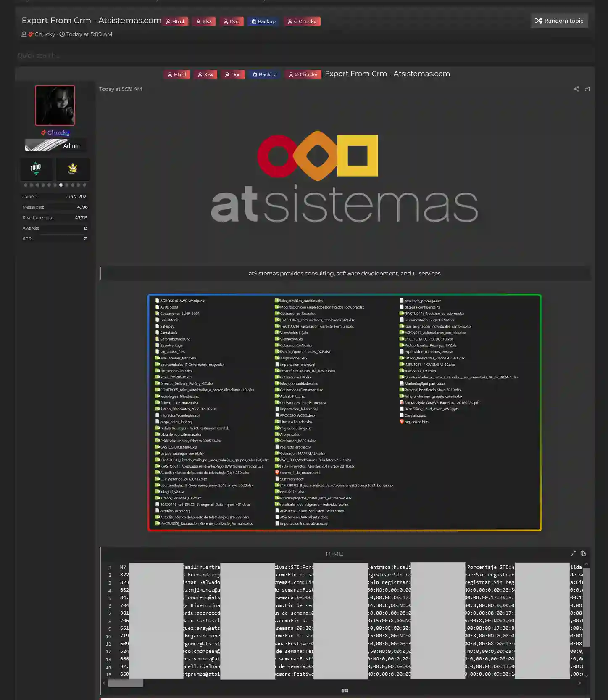Copy the HTML code block contents
Viewport: 608px width, 700px height.
[x=583, y=554]
